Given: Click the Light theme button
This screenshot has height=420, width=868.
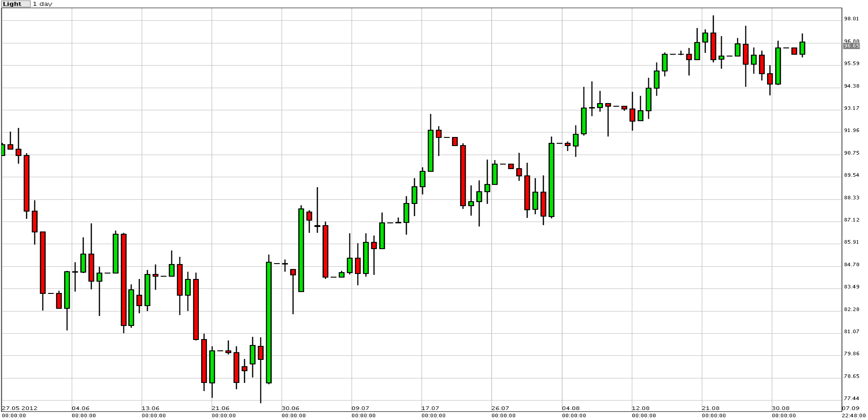Looking at the screenshot, I should pyautogui.click(x=15, y=4).
